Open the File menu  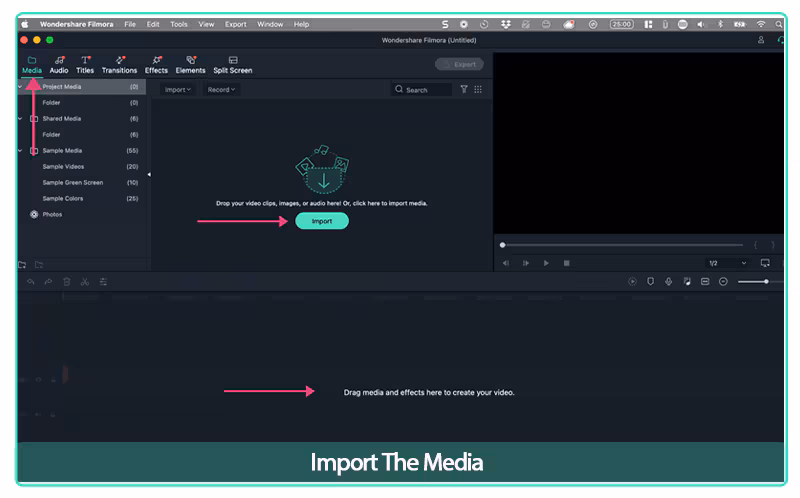pyautogui.click(x=130, y=24)
